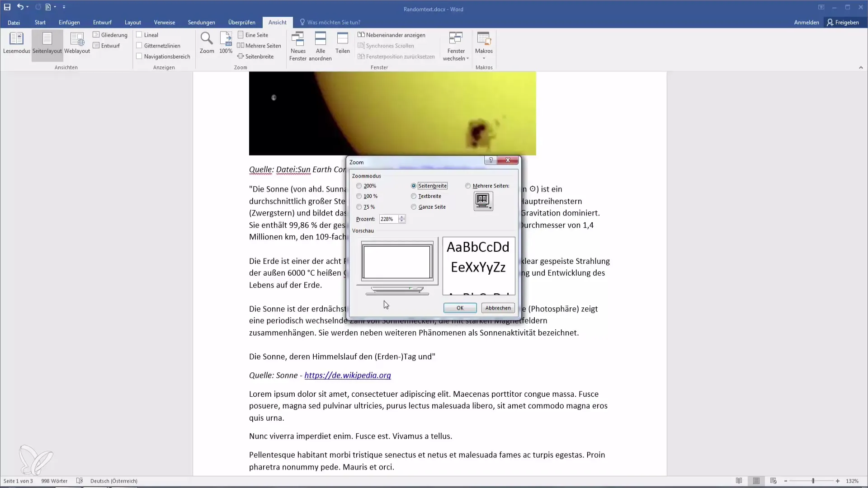The width and height of the screenshot is (868, 488).
Task: Click the Save icon in the quick access toolbar
Action: [7, 7]
